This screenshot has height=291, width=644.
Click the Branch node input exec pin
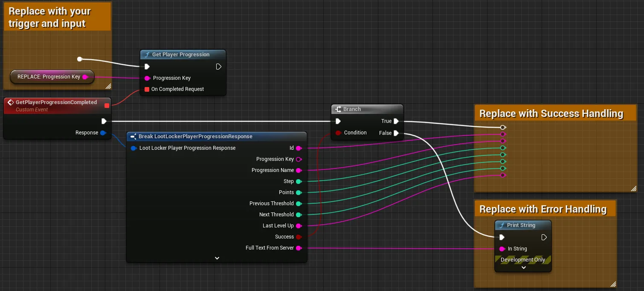(x=338, y=121)
